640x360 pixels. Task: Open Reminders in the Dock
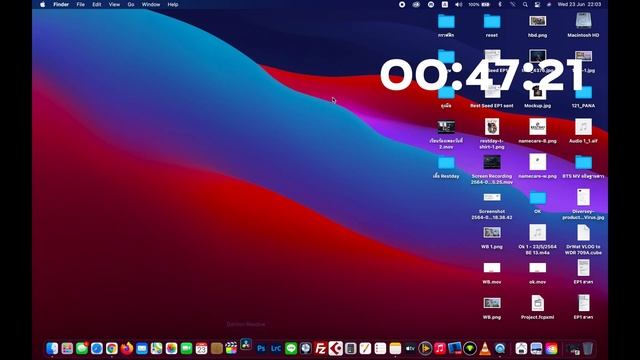(380, 348)
